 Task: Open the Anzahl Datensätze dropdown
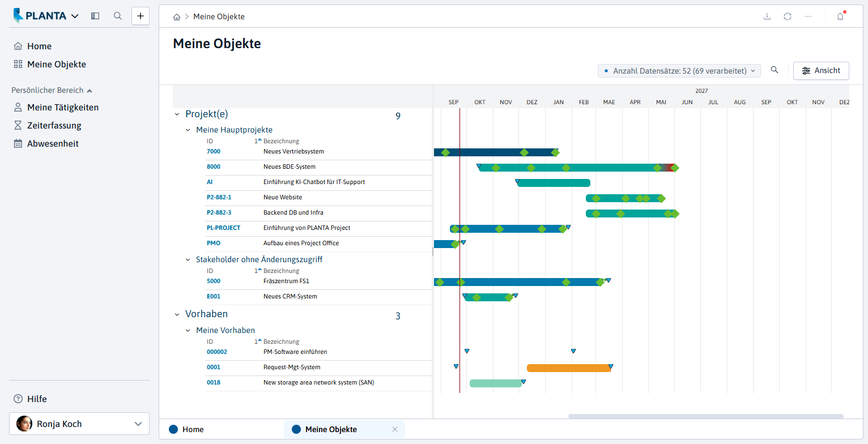tap(679, 71)
